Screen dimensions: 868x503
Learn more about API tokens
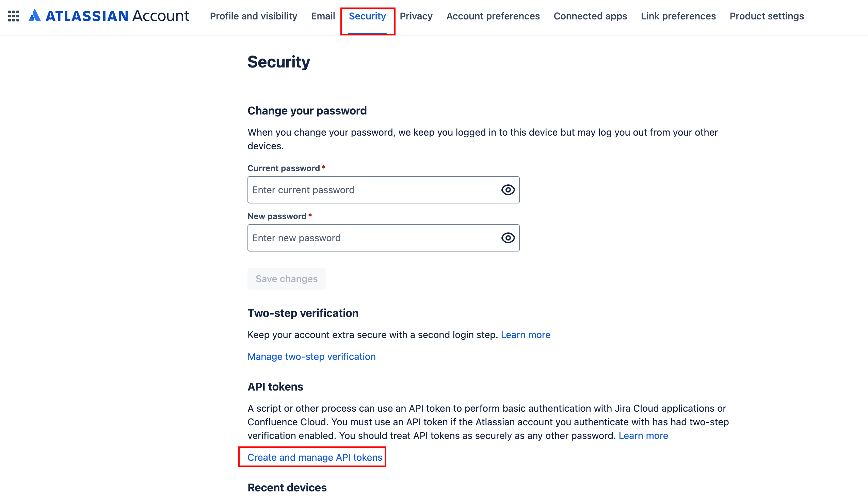point(643,436)
